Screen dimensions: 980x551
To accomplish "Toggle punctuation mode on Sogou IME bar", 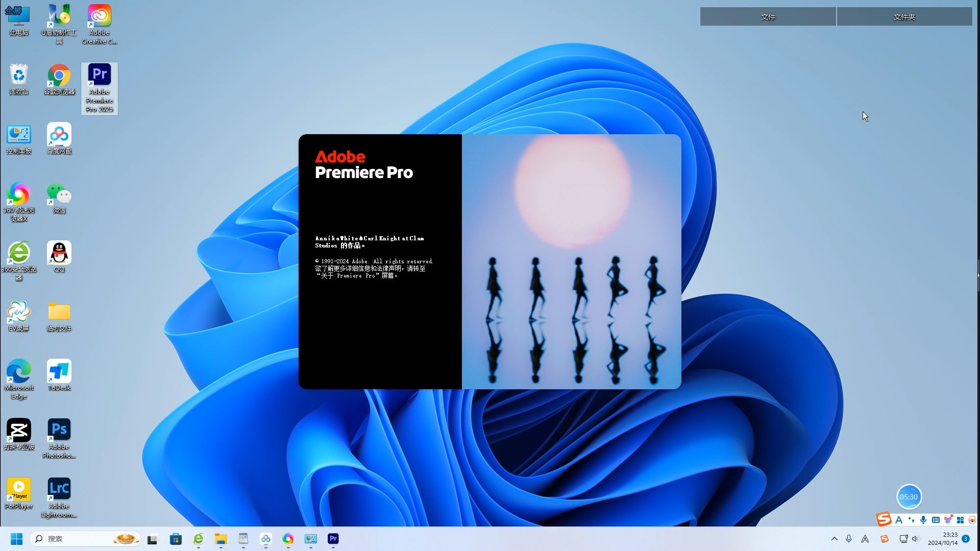I will (911, 520).
